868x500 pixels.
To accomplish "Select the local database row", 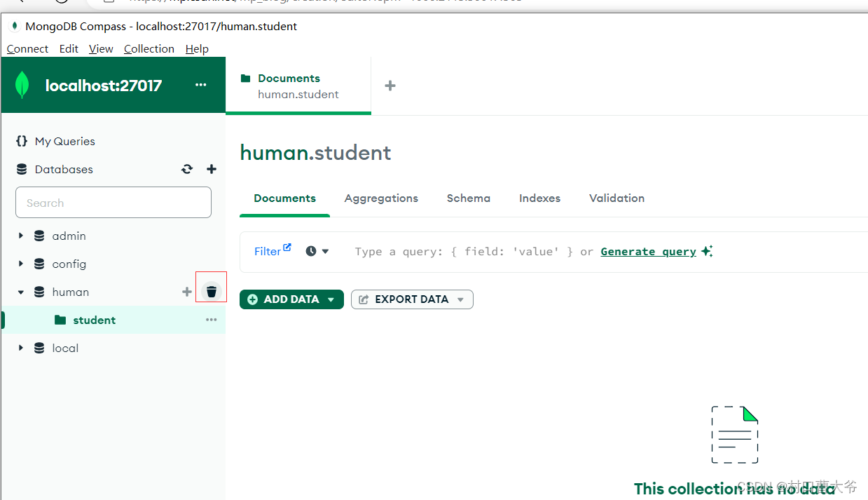I will coord(113,348).
